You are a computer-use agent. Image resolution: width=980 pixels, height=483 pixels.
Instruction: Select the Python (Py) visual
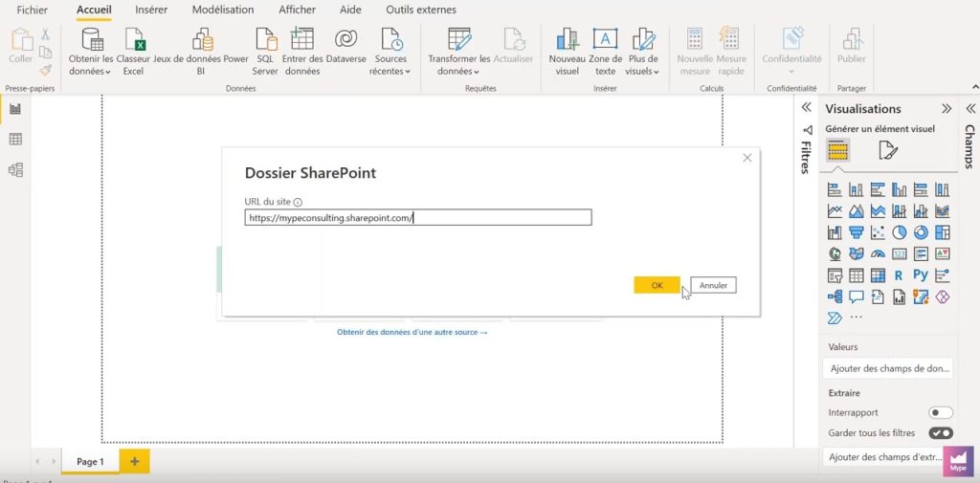(x=921, y=275)
